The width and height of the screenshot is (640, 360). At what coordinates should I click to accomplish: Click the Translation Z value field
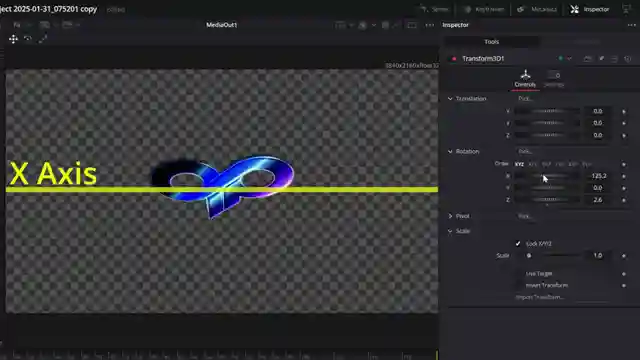(598, 135)
